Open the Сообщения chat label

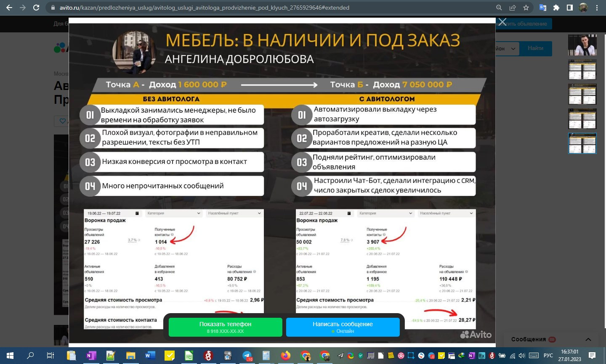529,339
